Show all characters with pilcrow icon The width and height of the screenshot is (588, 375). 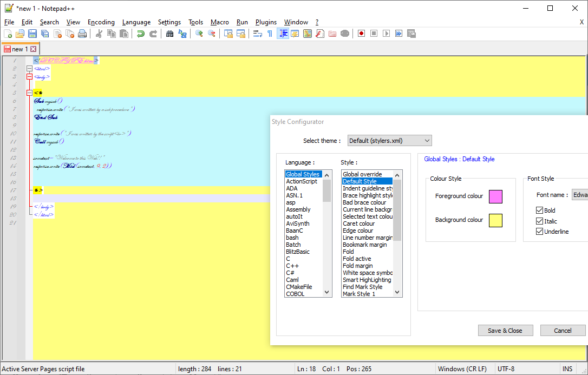coord(270,34)
